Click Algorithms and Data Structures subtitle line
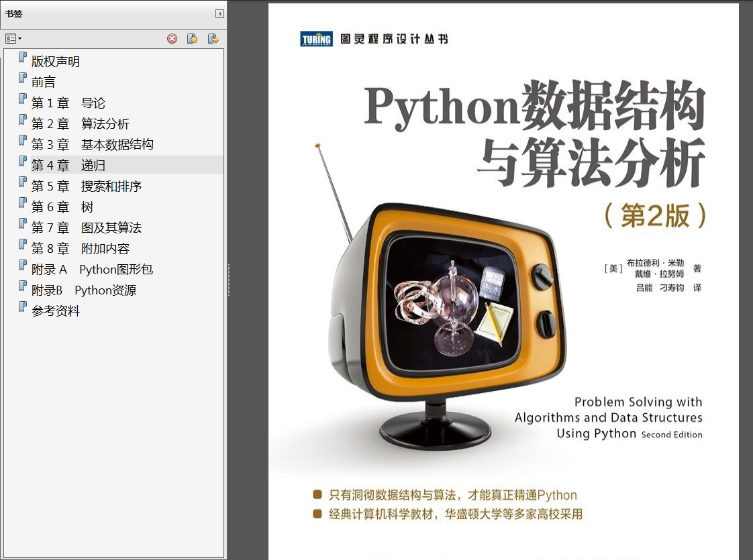Image resolution: width=753 pixels, height=560 pixels. tap(609, 418)
